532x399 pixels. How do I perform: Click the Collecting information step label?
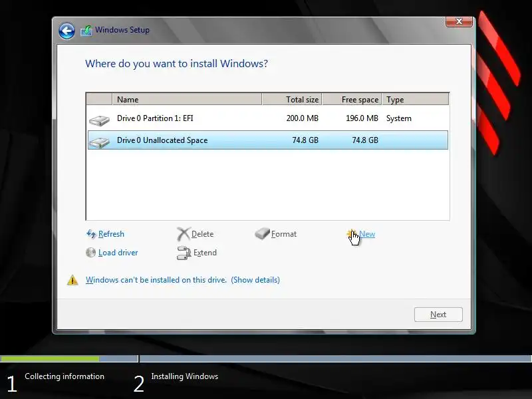point(65,376)
